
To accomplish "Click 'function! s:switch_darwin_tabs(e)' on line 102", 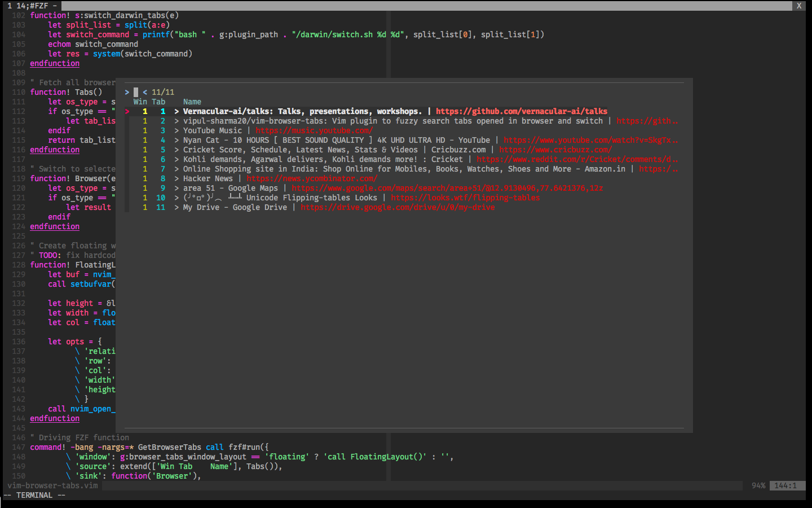I will point(104,15).
